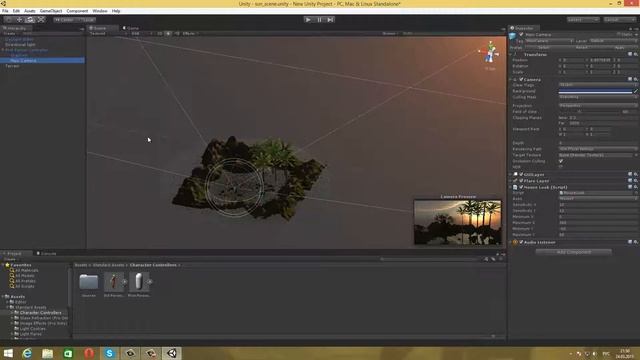Open Rendering Path dropdown

pyautogui.click(x=598, y=149)
